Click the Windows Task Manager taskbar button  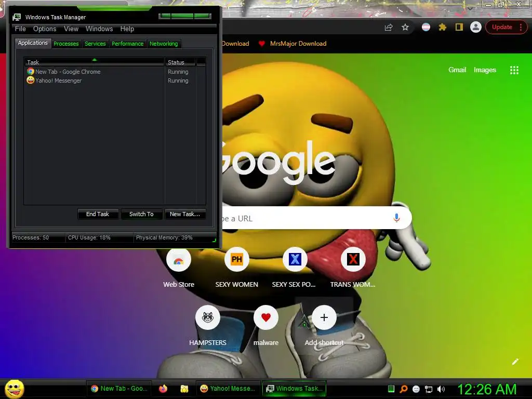[294, 389]
